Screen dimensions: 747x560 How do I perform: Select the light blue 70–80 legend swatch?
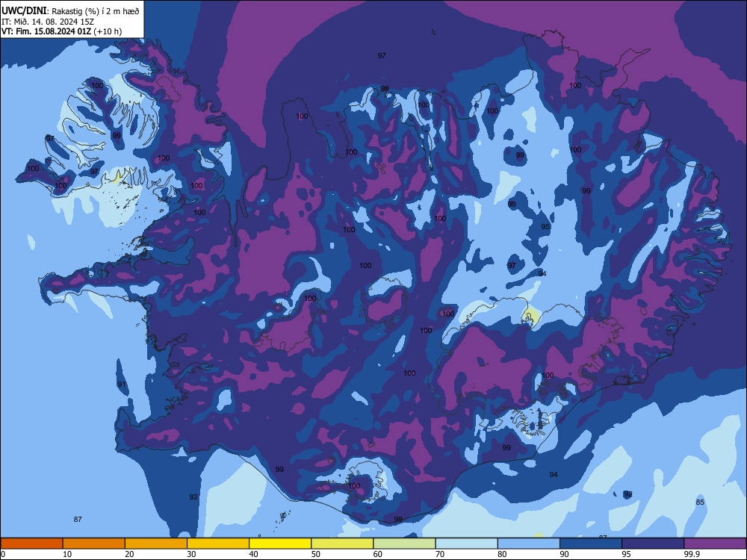[466, 544]
